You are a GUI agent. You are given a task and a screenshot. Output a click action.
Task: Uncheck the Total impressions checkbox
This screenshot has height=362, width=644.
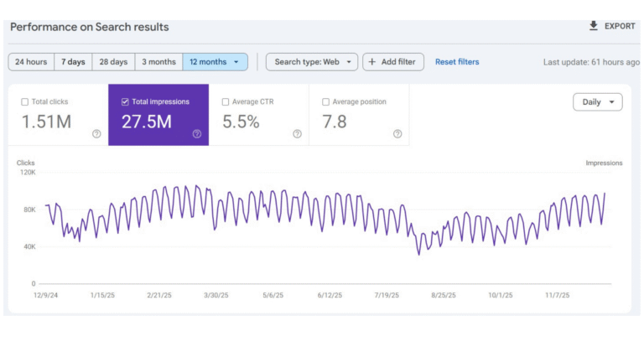click(x=125, y=102)
